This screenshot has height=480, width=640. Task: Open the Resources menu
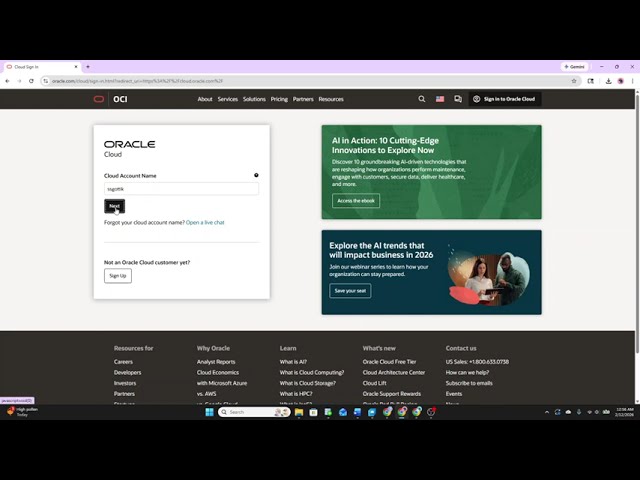331,99
